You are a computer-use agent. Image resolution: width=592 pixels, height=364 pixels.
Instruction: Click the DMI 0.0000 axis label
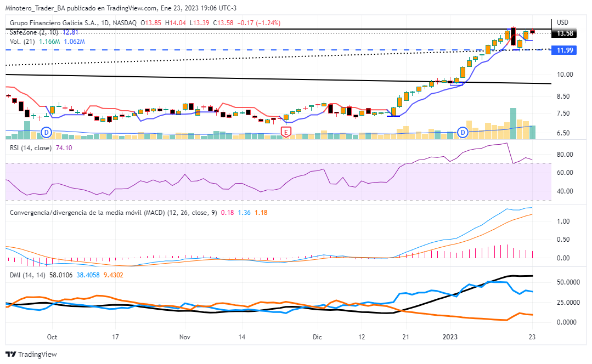click(567, 322)
